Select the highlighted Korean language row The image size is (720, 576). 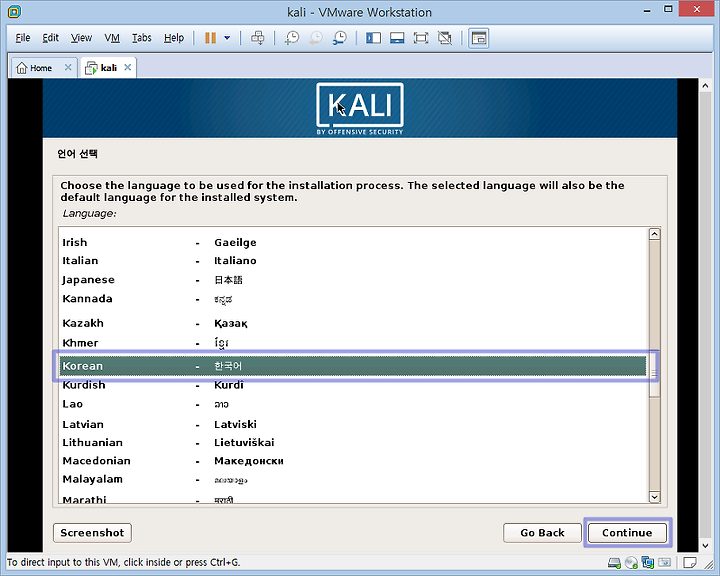coord(353,366)
